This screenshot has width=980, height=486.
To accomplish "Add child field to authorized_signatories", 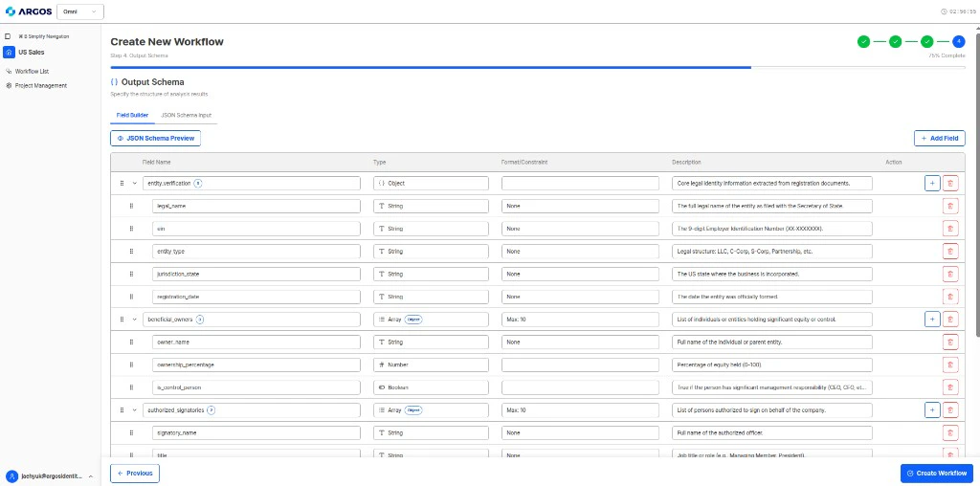I will click(x=932, y=410).
